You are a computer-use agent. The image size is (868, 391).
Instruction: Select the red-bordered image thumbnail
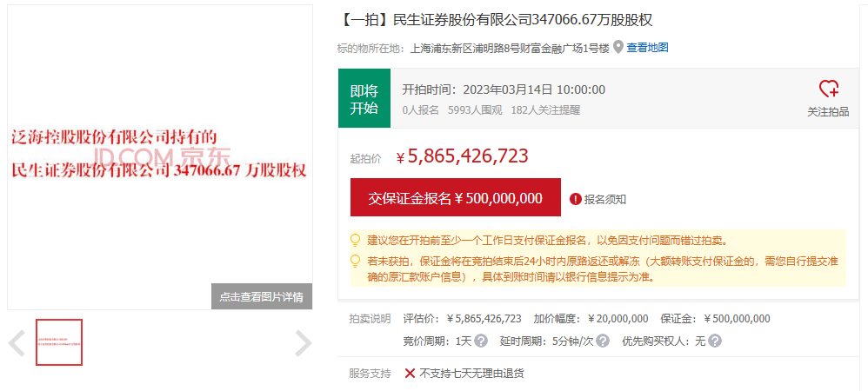(59, 342)
